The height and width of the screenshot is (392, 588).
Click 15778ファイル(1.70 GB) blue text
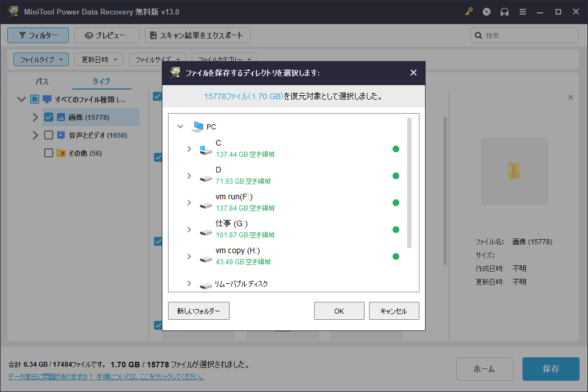tap(244, 96)
